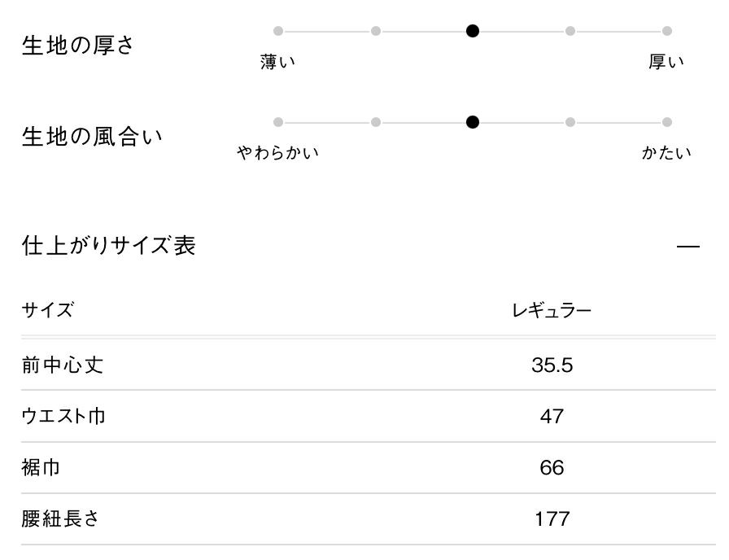Image resolution: width=729 pixels, height=560 pixels.
Task: Click the 仕上がりサイズ表 heading
Action: (108, 245)
